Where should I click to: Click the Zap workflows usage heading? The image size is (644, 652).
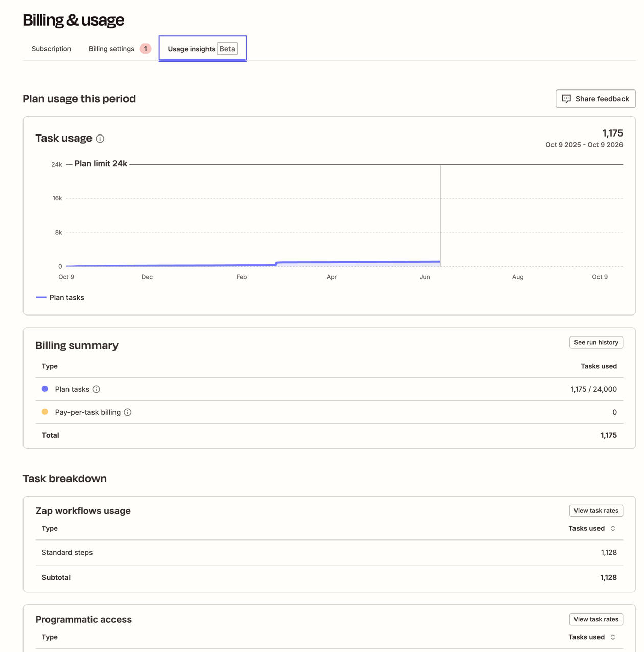click(x=83, y=511)
